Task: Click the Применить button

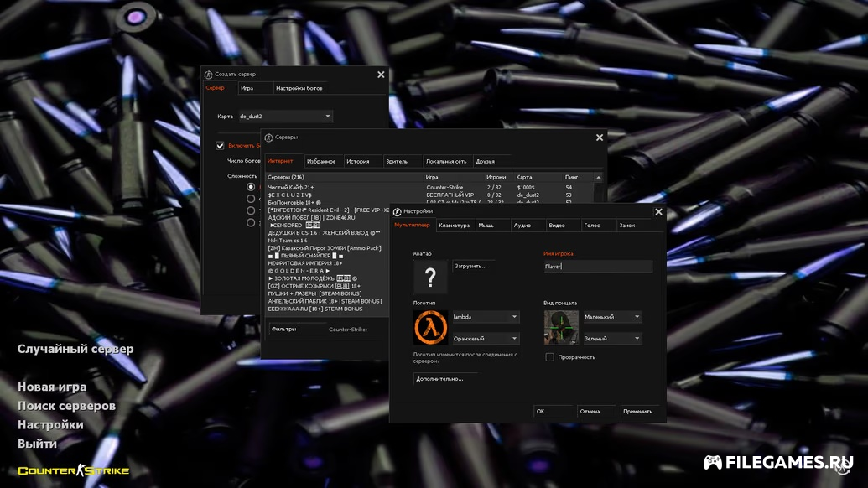Action: pos(641,411)
